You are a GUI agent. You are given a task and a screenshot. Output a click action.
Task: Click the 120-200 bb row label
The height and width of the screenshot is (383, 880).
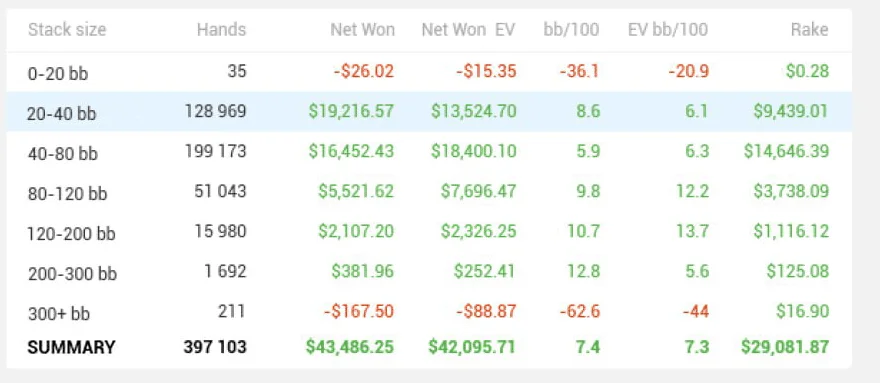[x=71, y=232]
